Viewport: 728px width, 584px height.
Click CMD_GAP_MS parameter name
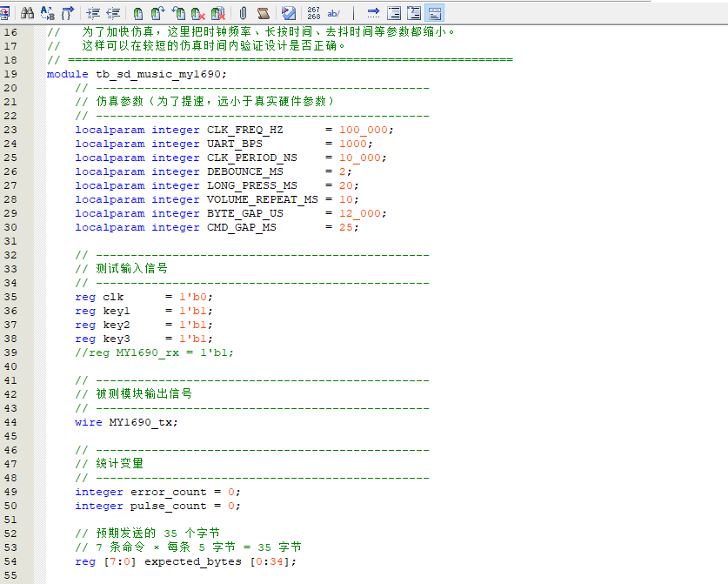pyautogui.click(x=242, y=227)
